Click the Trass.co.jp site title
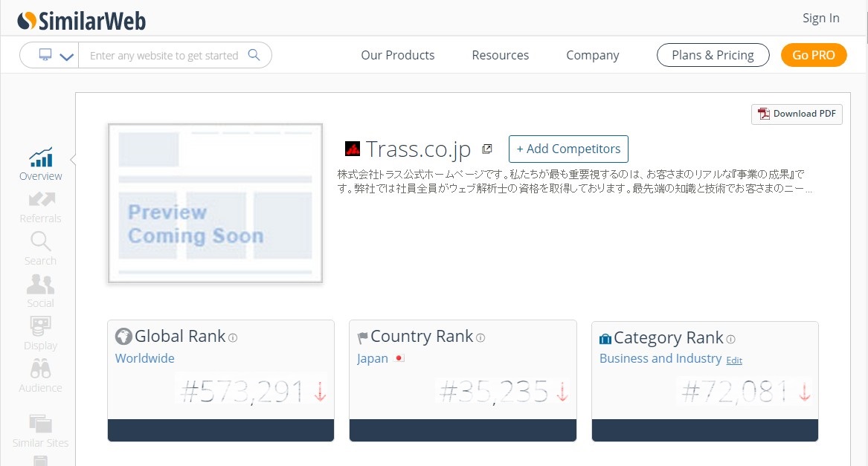The width and height of the screenshot is (868, 466). (419, 149)
